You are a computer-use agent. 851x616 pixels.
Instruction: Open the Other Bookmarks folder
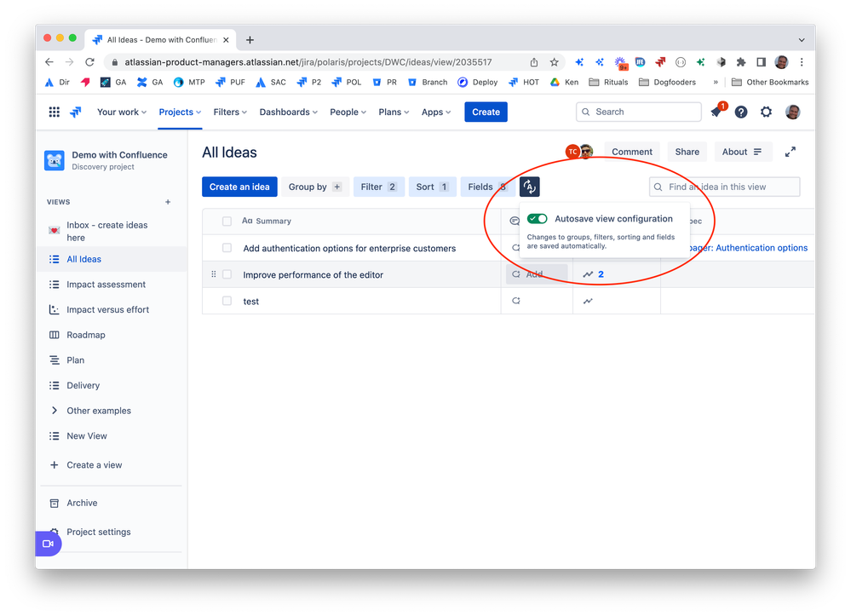point(770,83)
